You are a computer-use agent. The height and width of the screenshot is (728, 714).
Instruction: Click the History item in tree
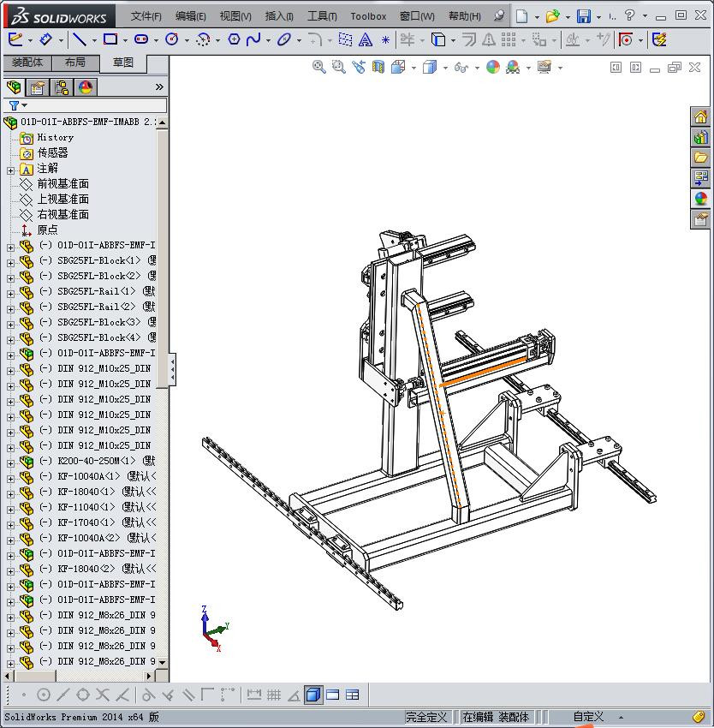tap(56, 137)
